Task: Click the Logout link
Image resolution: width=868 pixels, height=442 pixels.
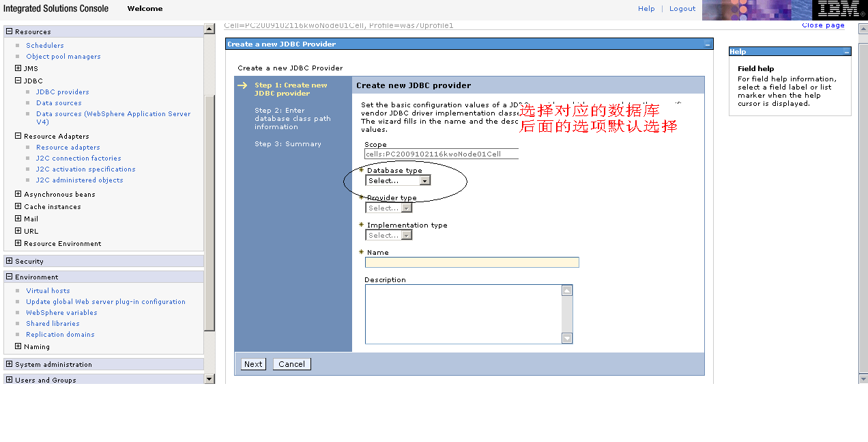Action: tap(682, 9)
